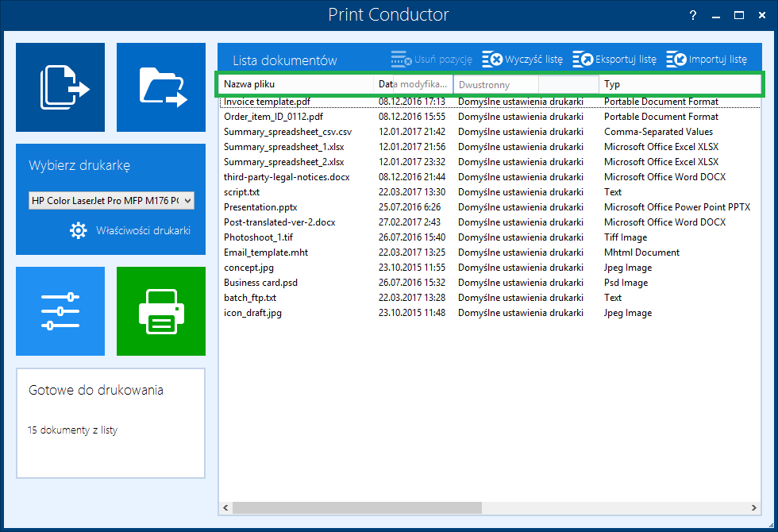This screenshot has width=778, height=532.
Task: Sort by the Typ column header
Action: point(680,84)
